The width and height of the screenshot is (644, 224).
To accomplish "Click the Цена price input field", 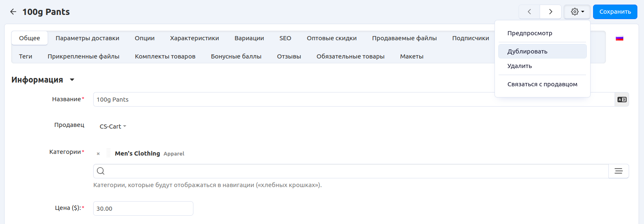I will [x=143, y=209].
